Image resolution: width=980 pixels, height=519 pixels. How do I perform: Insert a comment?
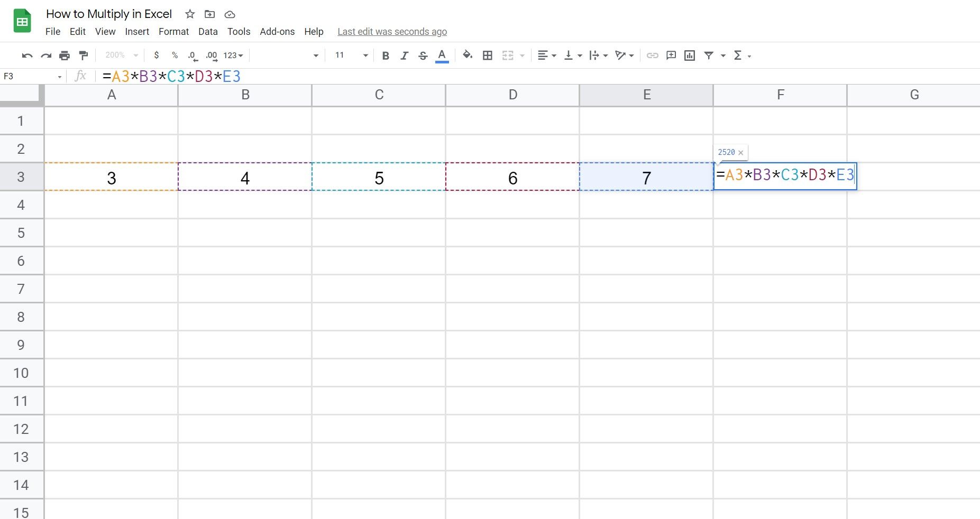(671, 55)
